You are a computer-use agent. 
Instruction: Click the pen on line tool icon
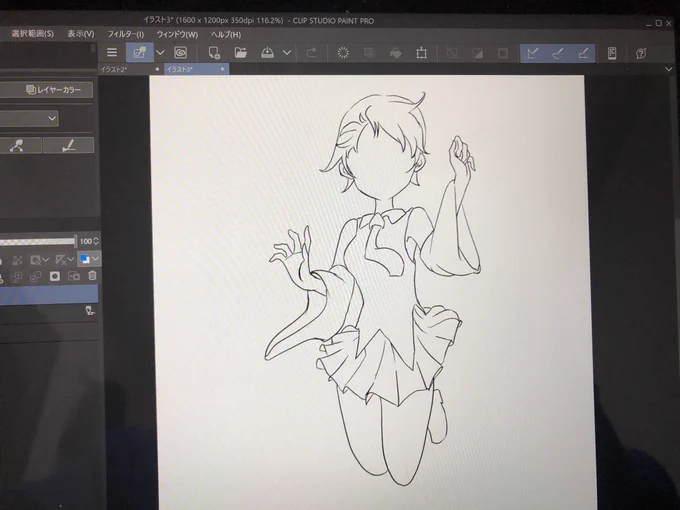69,145
